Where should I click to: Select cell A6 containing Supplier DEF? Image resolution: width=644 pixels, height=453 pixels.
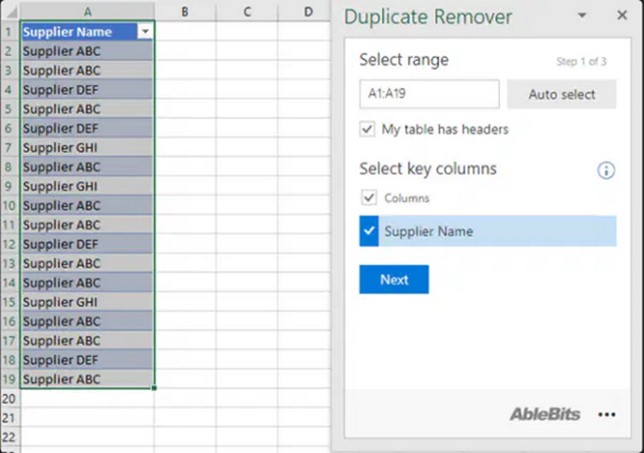tap(87, 128)
